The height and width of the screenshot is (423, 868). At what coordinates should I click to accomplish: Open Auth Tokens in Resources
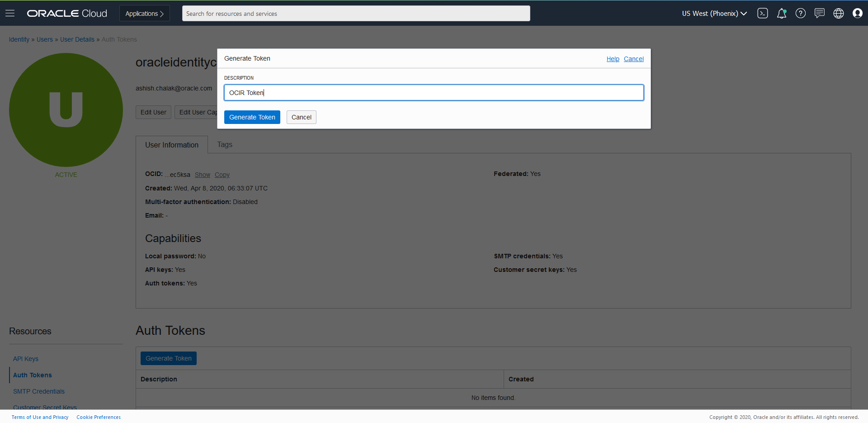click(x=33, y=375)
